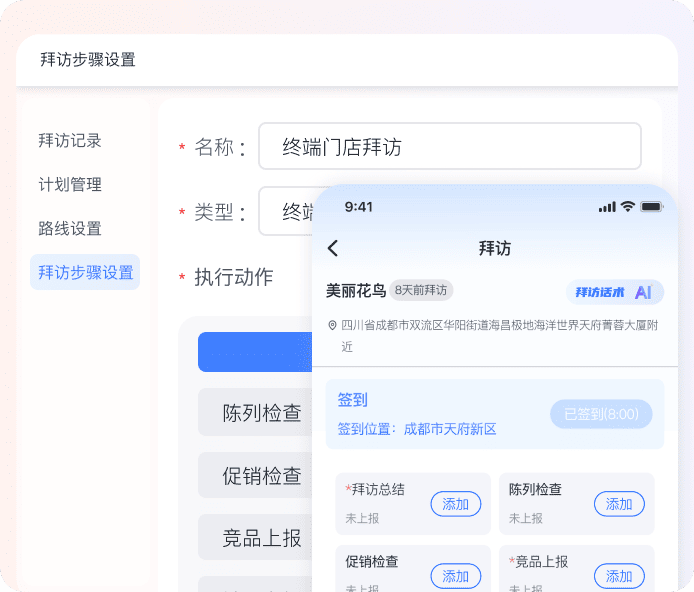Tap the 8天前拜访 tag
Viewport: 694px width, 592px height.
point(421,290)
